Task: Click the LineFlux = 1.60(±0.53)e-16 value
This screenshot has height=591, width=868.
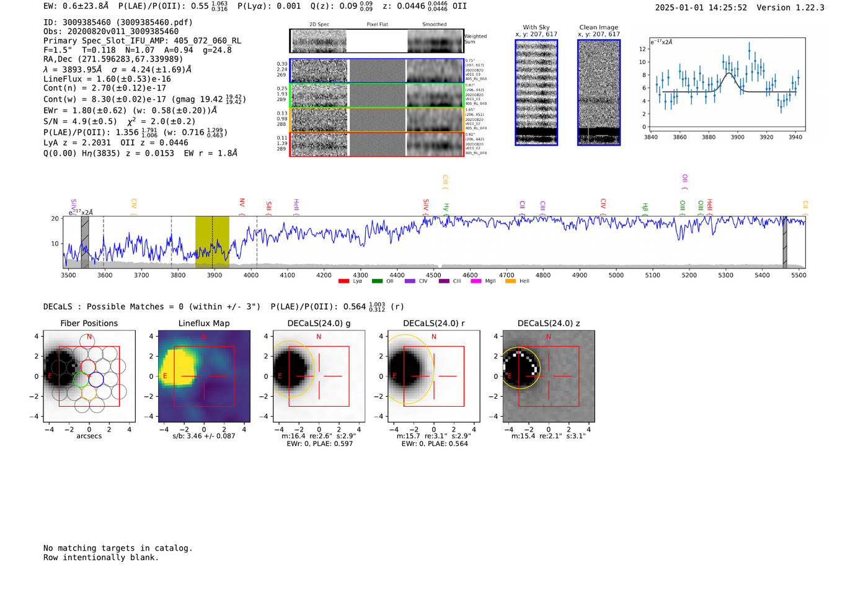Action: click(x=107, y=79)
